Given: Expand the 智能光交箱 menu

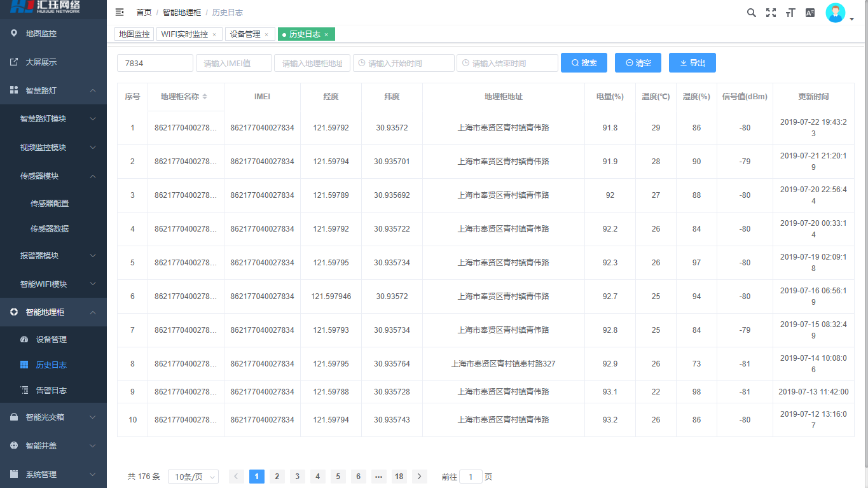Looking at the screenshot, I should [x=53, y=417].
